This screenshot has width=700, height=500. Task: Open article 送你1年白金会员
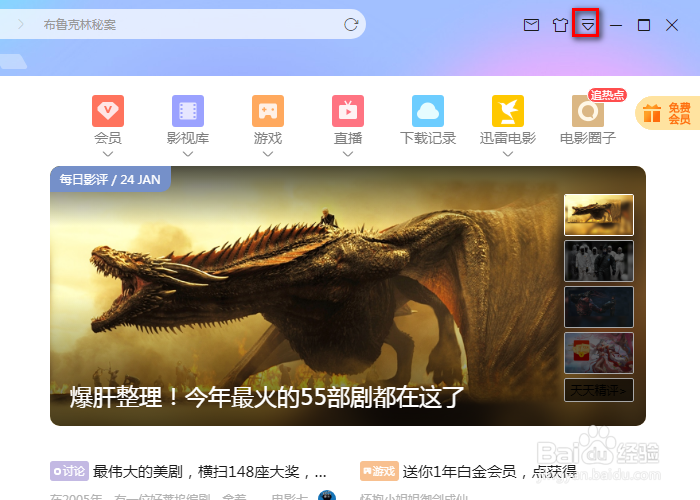pyautogui.click(x=490, y=472)
